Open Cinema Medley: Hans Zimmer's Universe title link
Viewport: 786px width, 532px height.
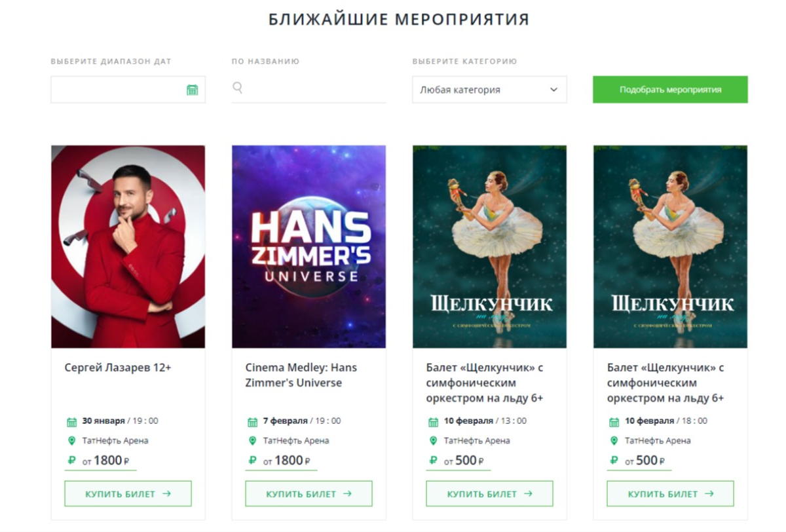click(x=301, y=375)
